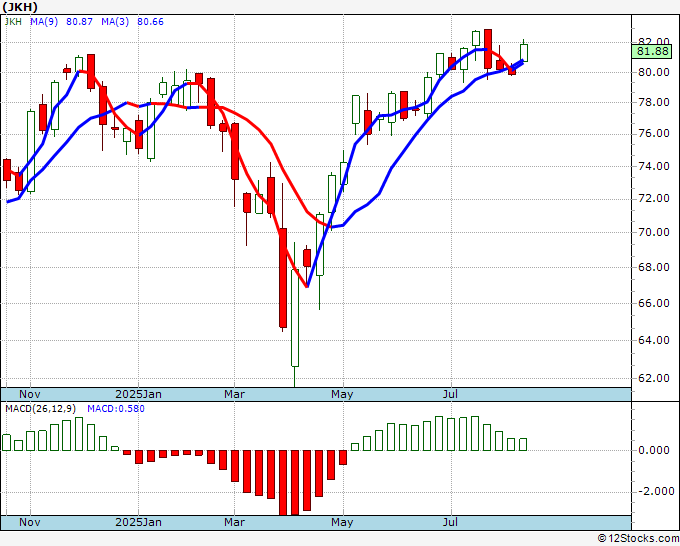Select the MA(3) legend label
The image size is (680, 546).
pos(115,21)
